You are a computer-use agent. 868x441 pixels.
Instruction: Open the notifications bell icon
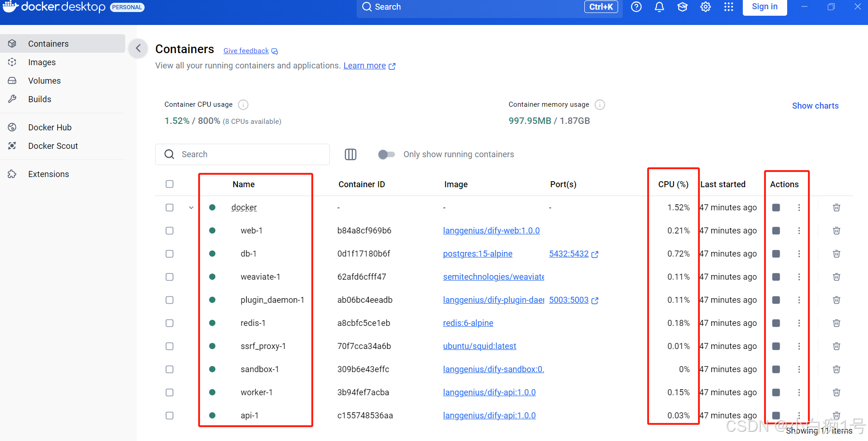click(x=659, y=7)
